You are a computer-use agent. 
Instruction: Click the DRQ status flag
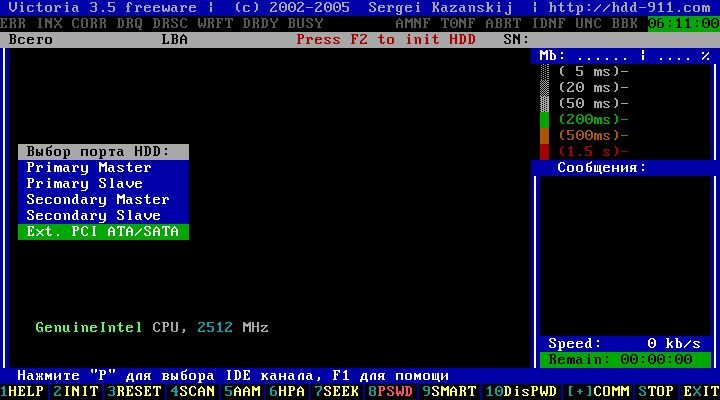point(130,23)
